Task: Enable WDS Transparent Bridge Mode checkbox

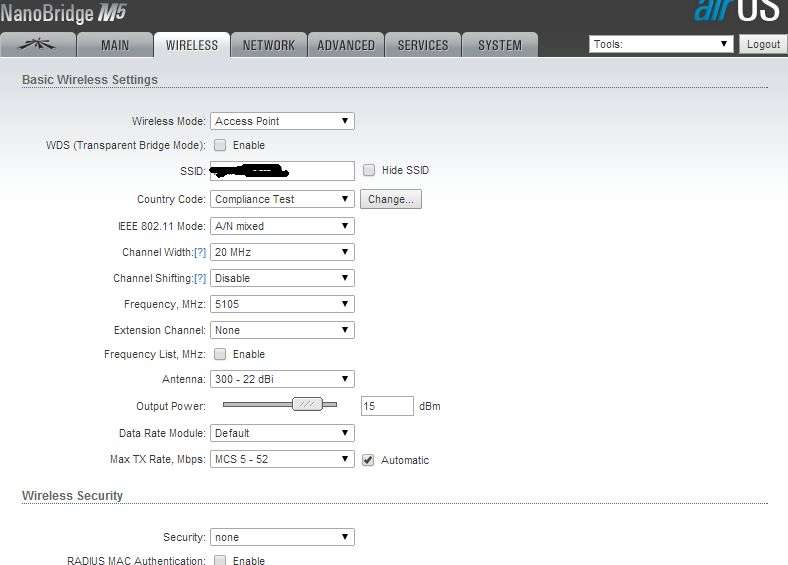Action: coord(220,145)
